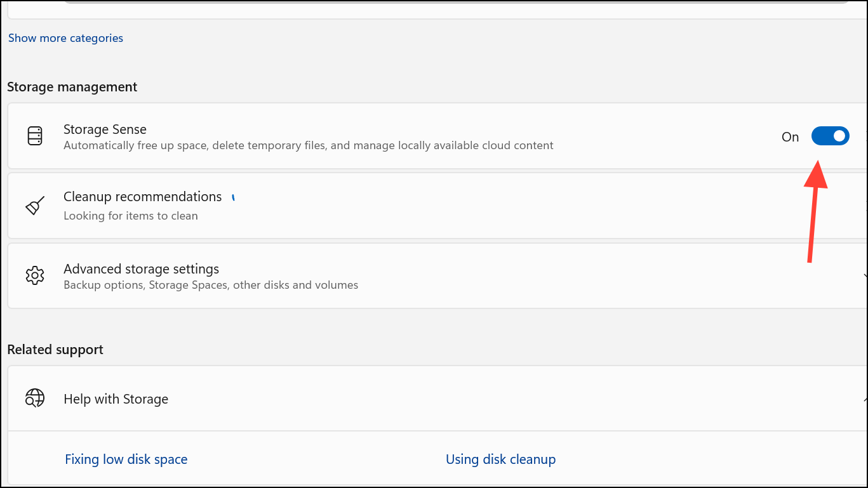Click the Storage Sense drive icon
Screen dimensions: 868x488
click(x=35, y=136)
